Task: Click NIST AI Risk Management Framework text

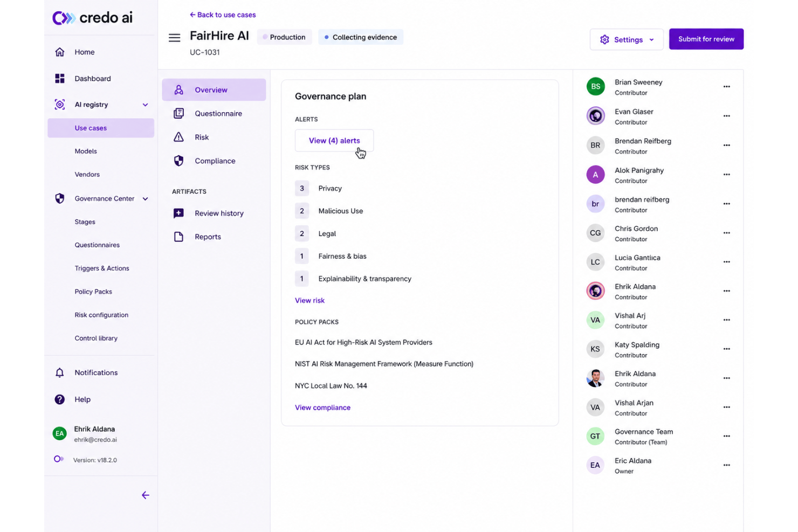Action: point(384,364)
